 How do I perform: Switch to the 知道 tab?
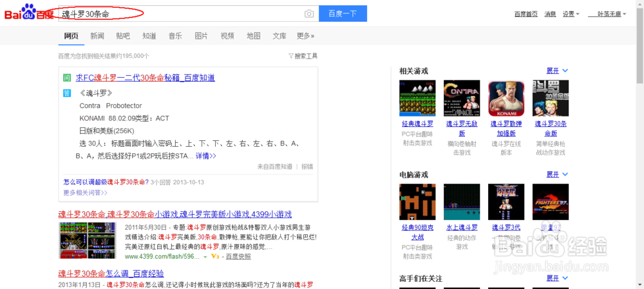(149, 36)
